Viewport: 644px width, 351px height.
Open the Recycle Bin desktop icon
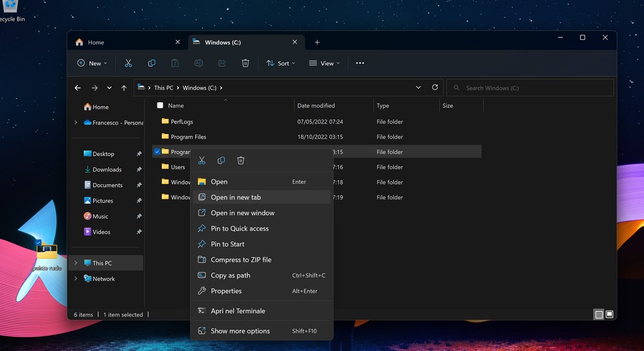click(x=10, y=10)
